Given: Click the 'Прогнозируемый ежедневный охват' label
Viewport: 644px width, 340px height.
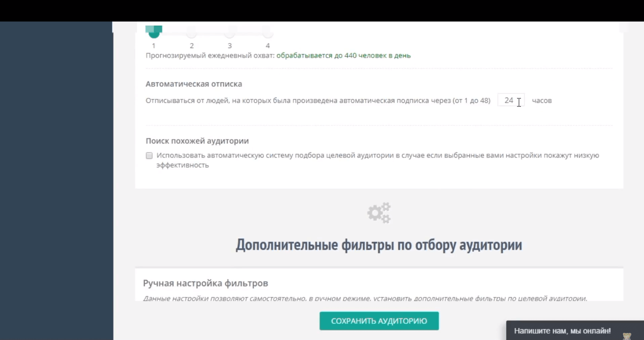Looking at the screenshot, I should point(210,55).
